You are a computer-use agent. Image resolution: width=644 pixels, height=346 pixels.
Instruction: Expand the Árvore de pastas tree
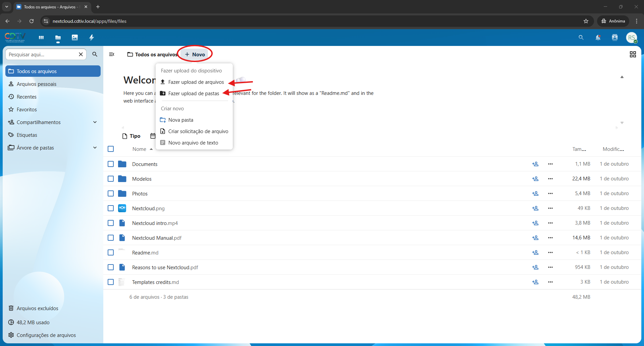pyautogui.click(x=95, y=148)
